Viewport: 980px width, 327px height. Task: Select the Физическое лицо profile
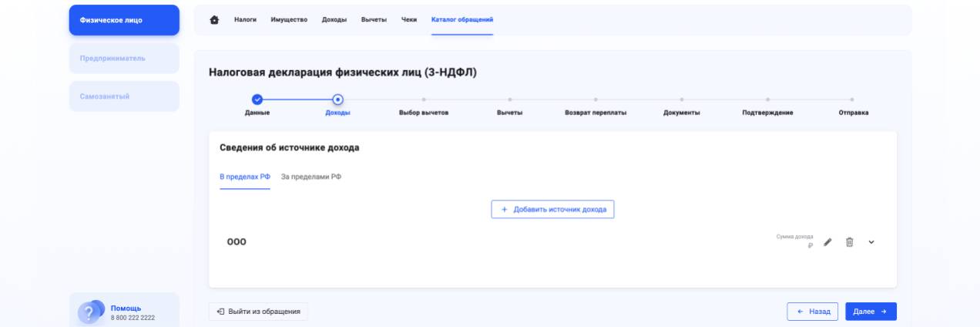[x=124, y=20]
